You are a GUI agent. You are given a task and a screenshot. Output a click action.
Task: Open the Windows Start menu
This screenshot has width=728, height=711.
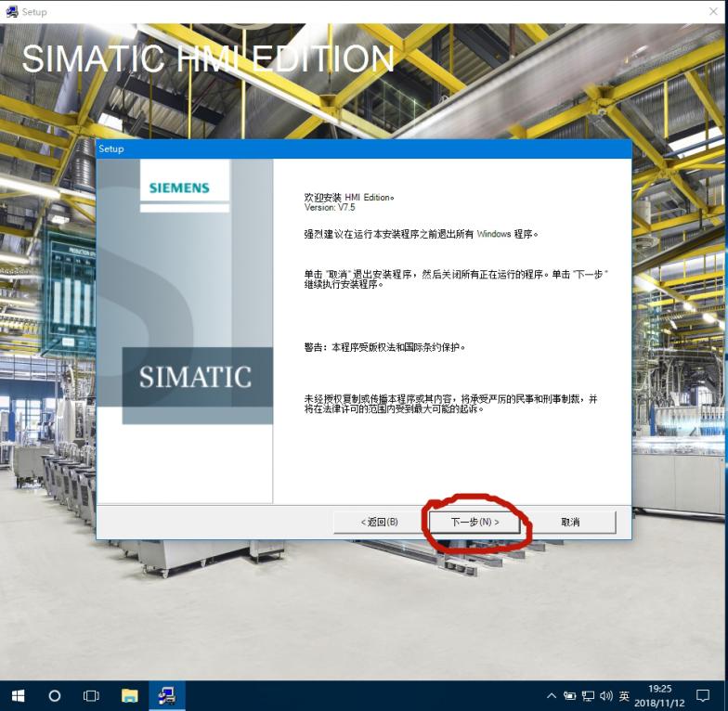(x=19, y=696)
